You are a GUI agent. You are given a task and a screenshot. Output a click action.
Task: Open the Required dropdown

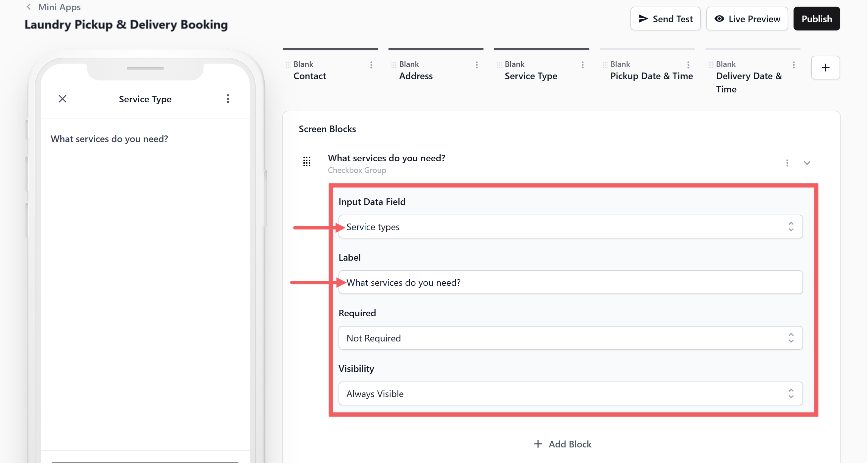570,338
